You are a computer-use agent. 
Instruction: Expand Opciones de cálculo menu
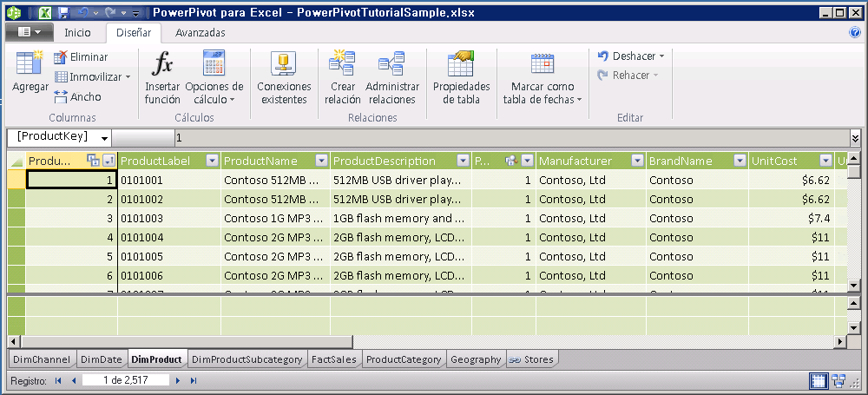tap(233, 100)
